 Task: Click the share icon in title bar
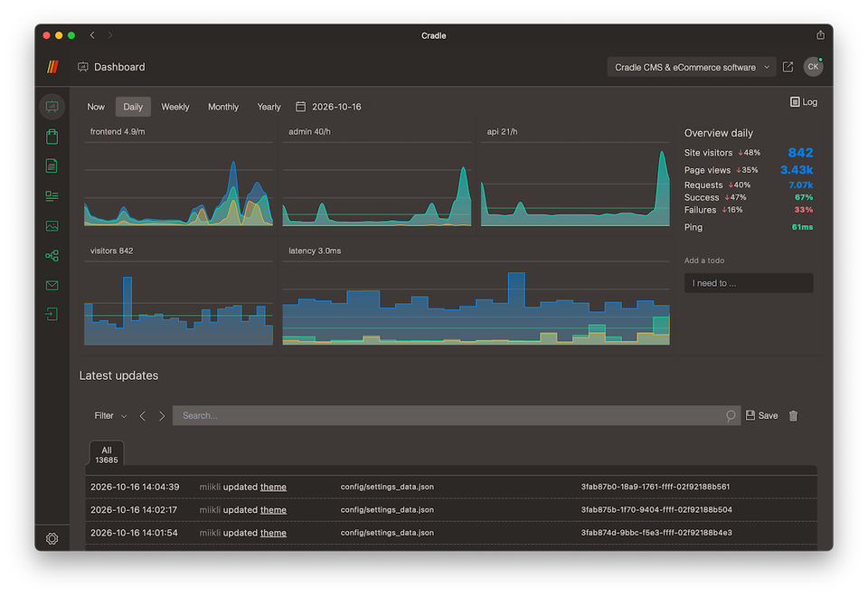pyautogui.click(x=820, y=35)
